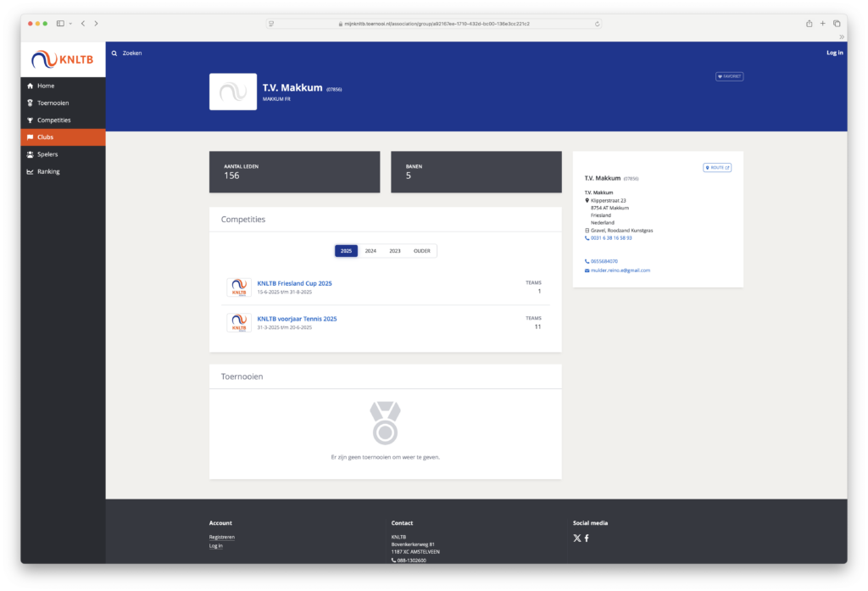Click the KNLTB logo in the sidebar
868x591 pixels.
click(63, 60)
